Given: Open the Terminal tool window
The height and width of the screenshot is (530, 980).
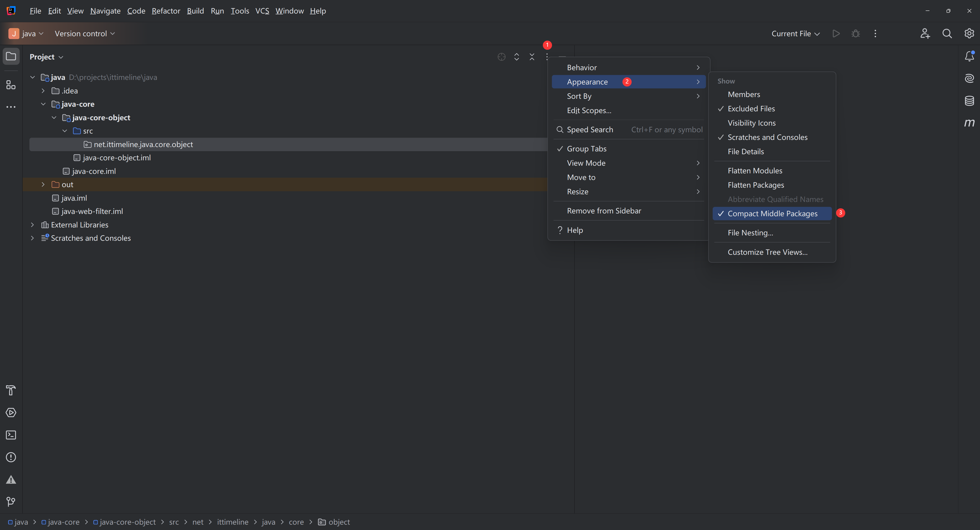Looking at the screenshot, I should pos(11,435).
